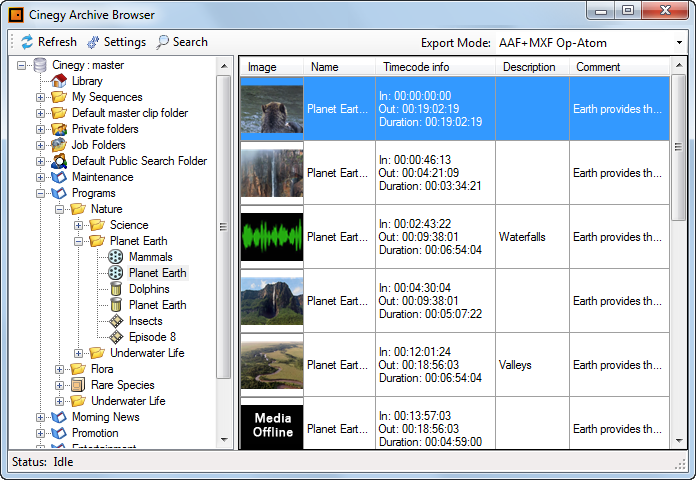Click the Science folder icon

(97, 225)
